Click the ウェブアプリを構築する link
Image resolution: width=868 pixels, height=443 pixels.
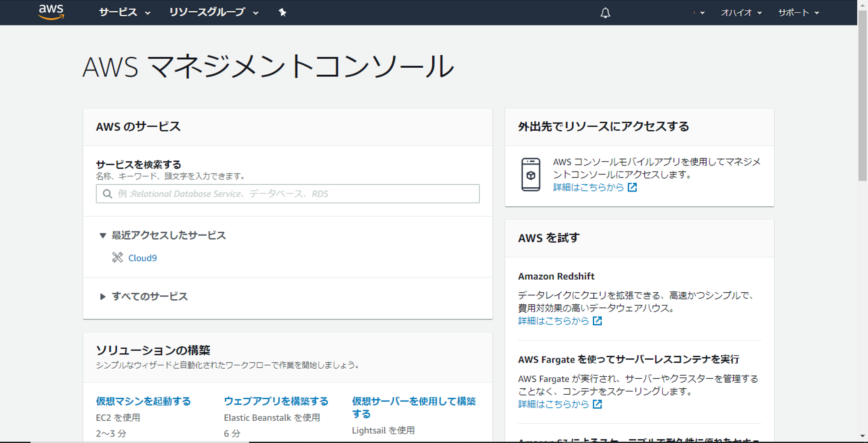[276, 401]
